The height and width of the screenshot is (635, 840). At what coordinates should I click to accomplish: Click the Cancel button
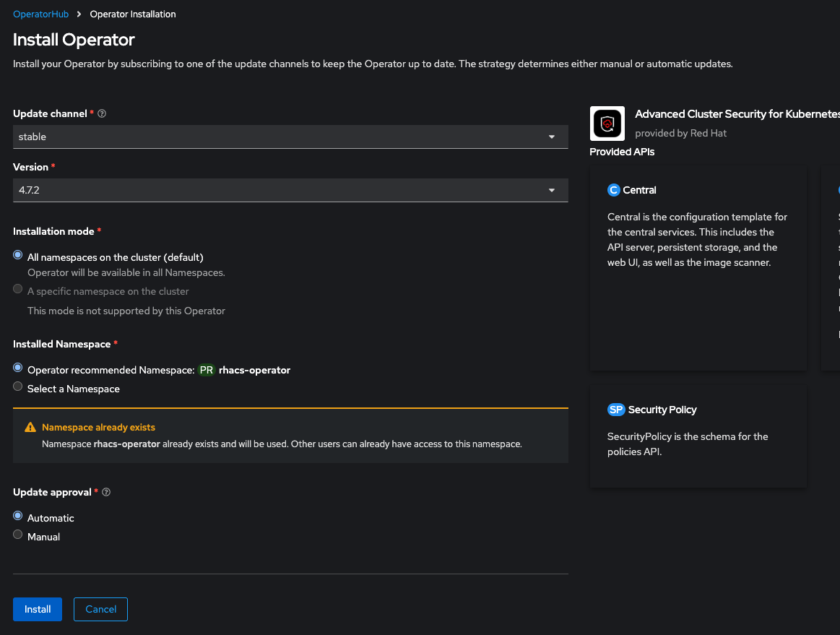[x=100, y=609]
